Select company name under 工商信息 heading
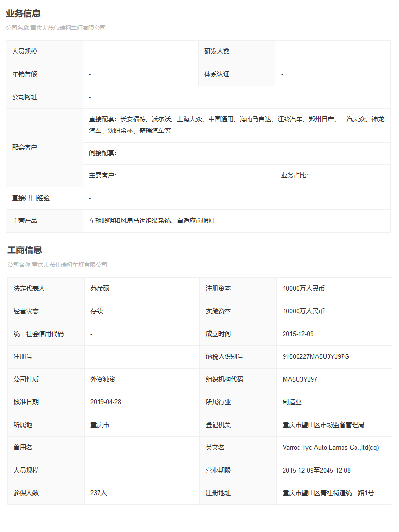Viewport: 399px width, 532px height. tap(57, 265)
